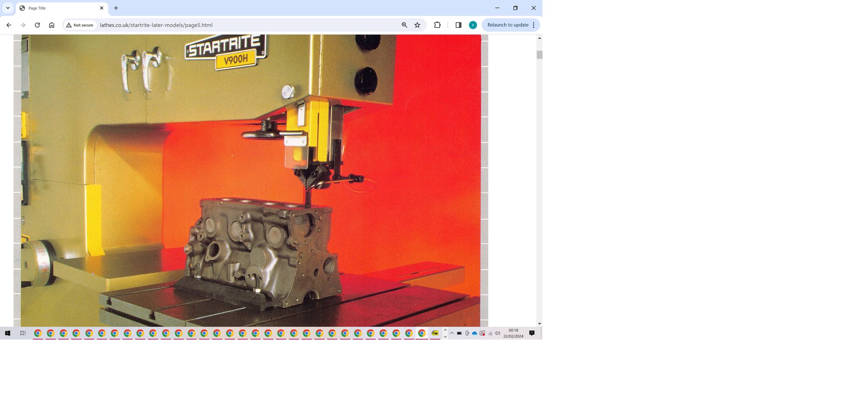868x397 pixels.
Task: Click the address bar URL field
Action: pyautogui.click(x=243, y=25)
